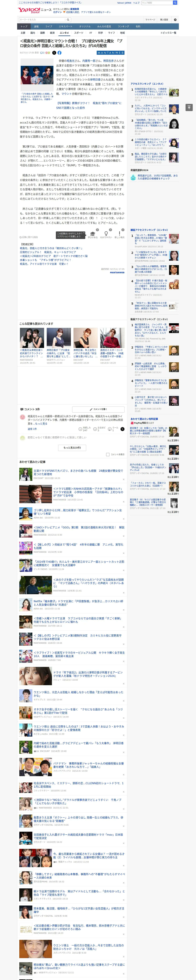Viewport: 196px width, 980px height.
Task: Open the 返信 1件 reply link
Action: pos(32,429)
